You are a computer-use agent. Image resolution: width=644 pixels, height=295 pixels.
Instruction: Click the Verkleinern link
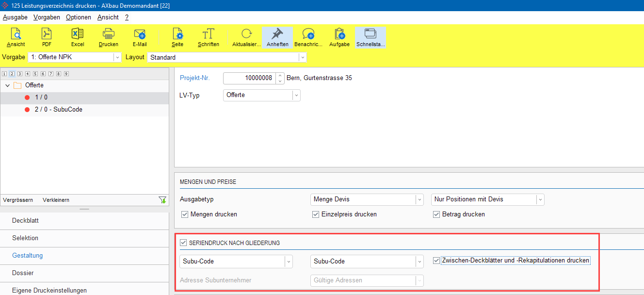tap(56, 200)
